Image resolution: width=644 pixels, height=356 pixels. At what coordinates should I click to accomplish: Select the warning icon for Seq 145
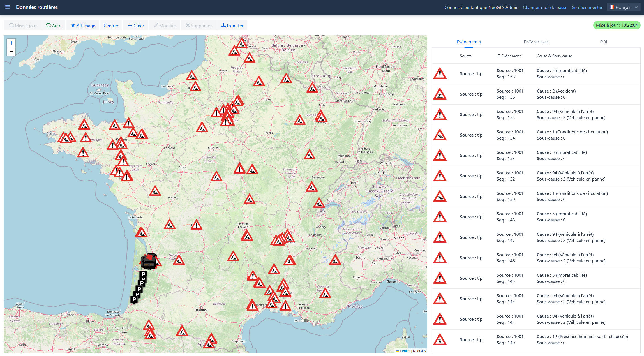(440, 278)
